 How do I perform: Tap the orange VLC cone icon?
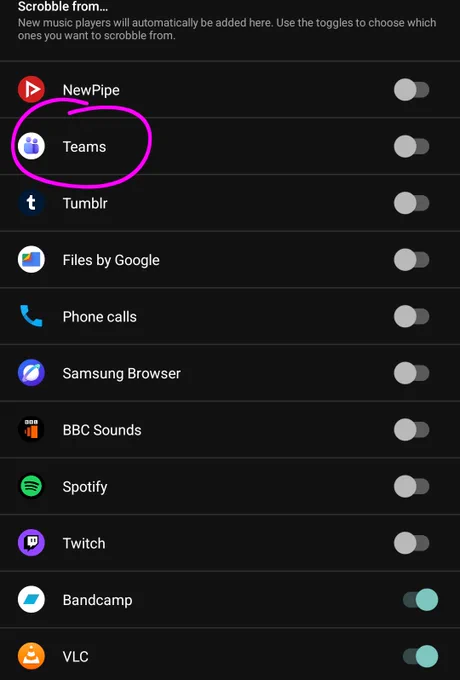point(31,656)
